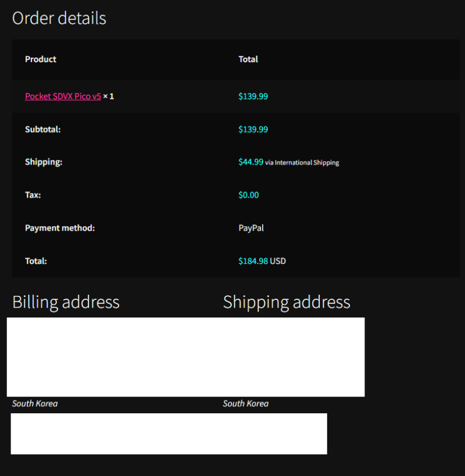Image resolution: width=465 pixels, height=476 pixels.
Task: Click the via International Shipping text
Action: [x=302, y=163]
